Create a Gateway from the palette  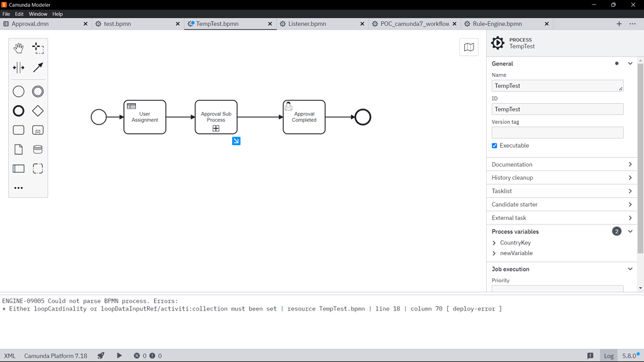point(38,111)
